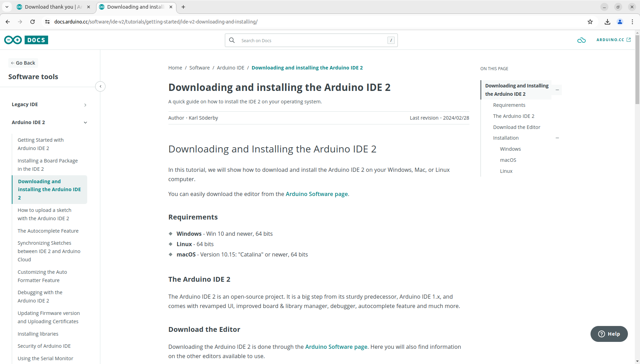640x364 pixels.
Task: Open the Chrome three-dot menu
Action: 632,21
